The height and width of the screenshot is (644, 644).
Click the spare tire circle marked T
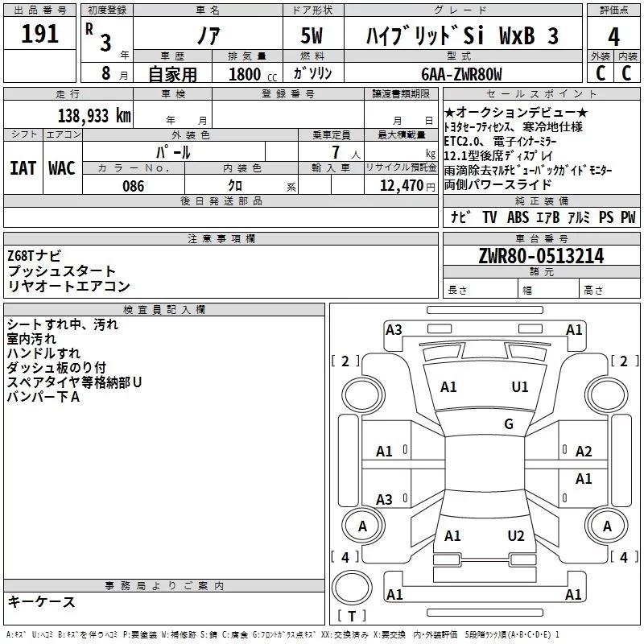352,587
